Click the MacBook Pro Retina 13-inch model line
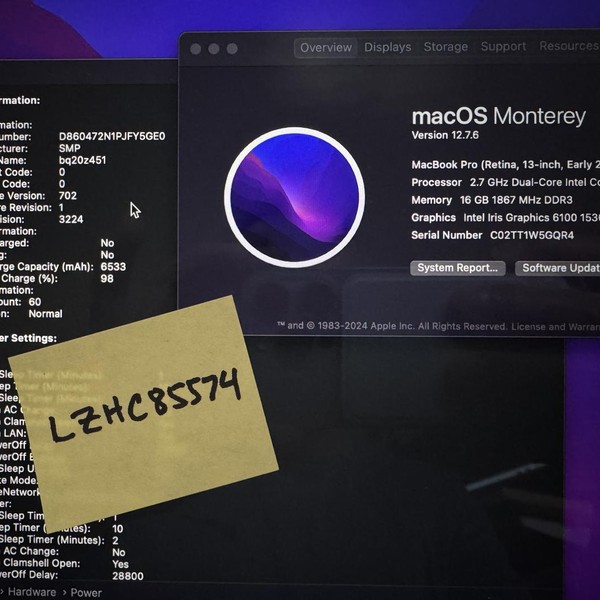 pyautogui.click(x=505, y=165)
